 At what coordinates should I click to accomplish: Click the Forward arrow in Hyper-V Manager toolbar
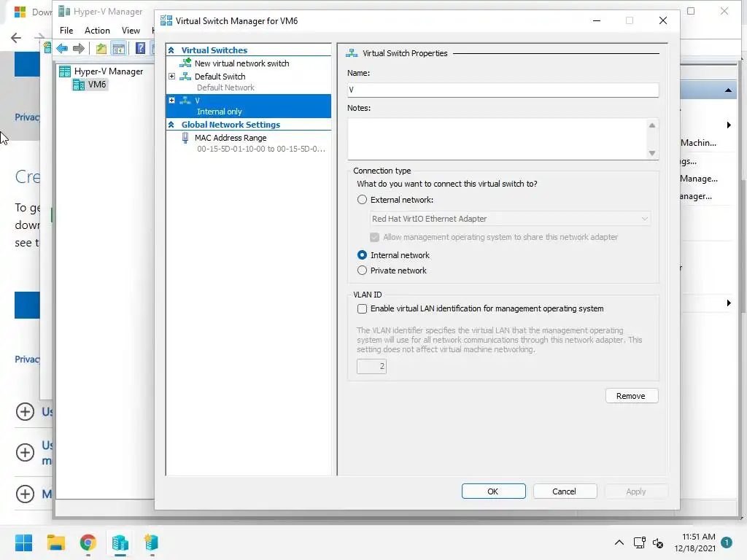pos(79,48)
